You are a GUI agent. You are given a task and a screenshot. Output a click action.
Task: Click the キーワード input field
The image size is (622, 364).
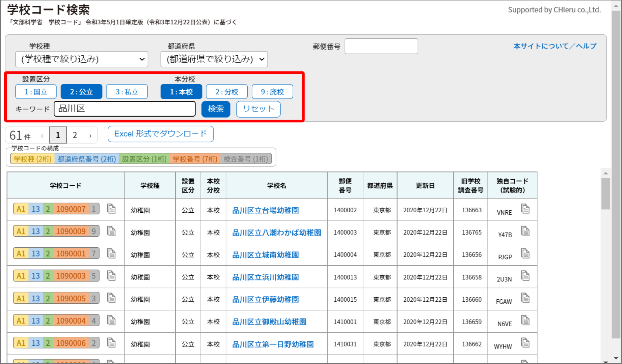125,109
